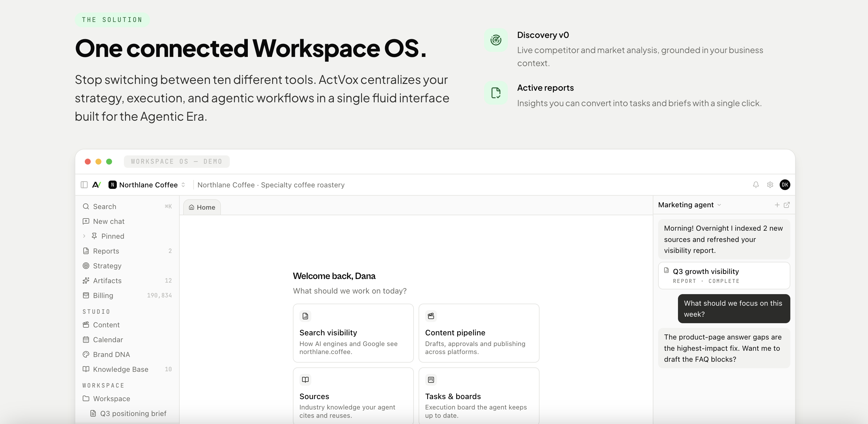
Task: Open the Sources card
Action: (353, 396)
